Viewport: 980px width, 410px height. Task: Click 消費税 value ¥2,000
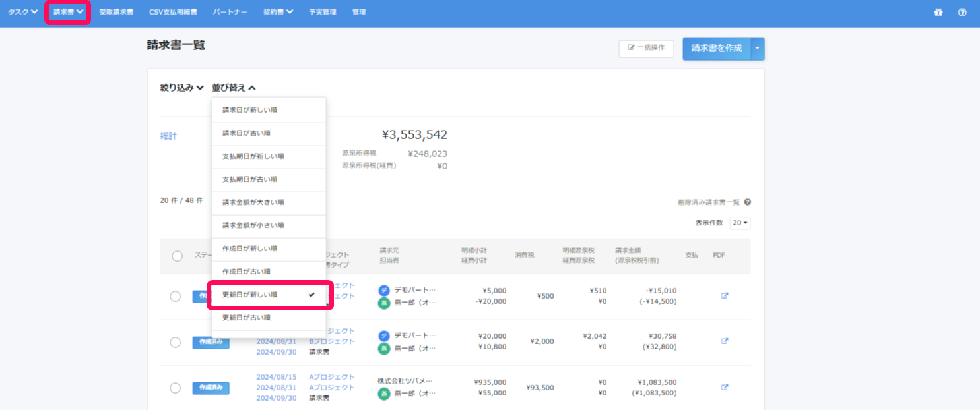tap(542, 341)
